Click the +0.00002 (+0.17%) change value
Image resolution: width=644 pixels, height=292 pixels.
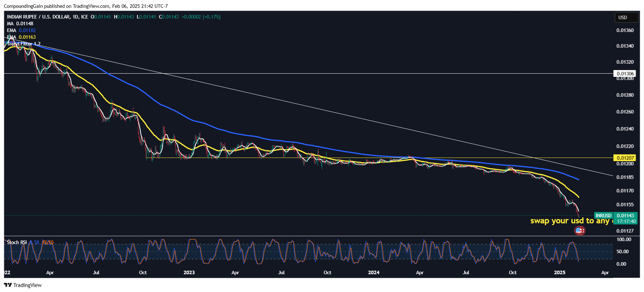click(201, 17)
